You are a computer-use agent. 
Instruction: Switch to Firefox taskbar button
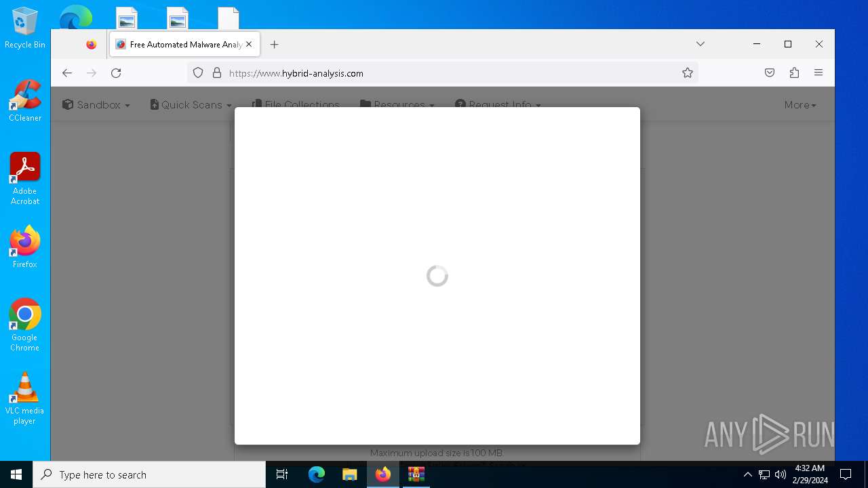pos(383,474)
